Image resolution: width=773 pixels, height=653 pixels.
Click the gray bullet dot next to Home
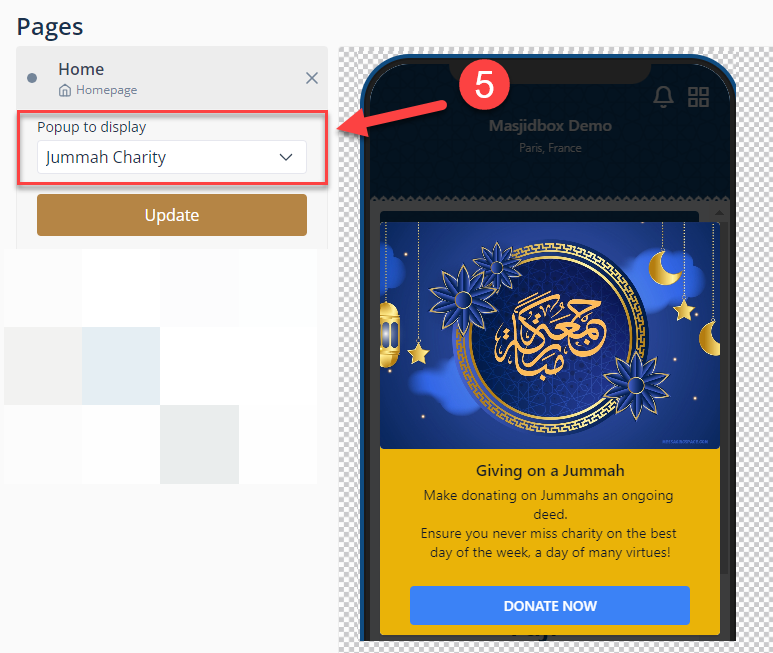pos(32,78)
